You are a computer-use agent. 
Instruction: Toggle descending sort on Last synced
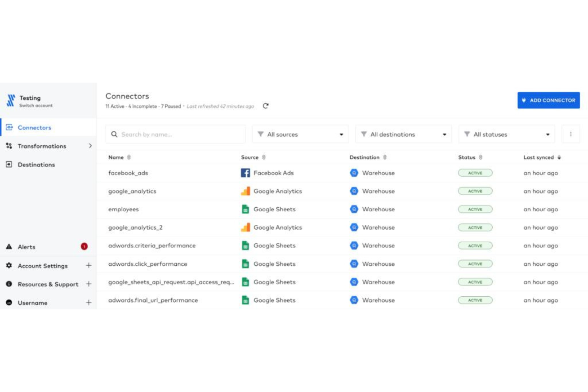(x=560, y=157)
